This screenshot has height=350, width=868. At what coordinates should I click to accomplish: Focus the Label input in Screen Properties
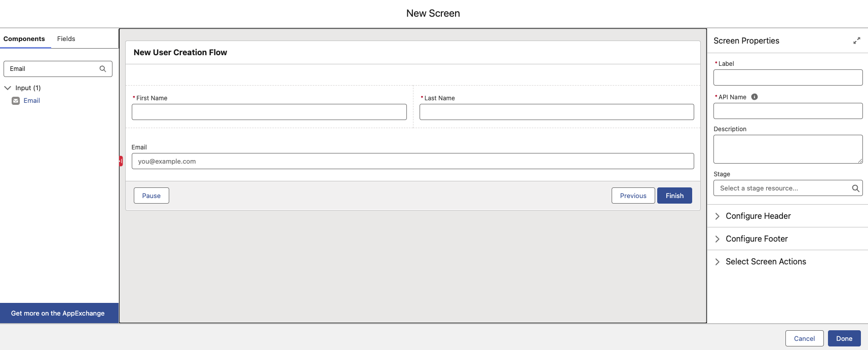point(787,77)
